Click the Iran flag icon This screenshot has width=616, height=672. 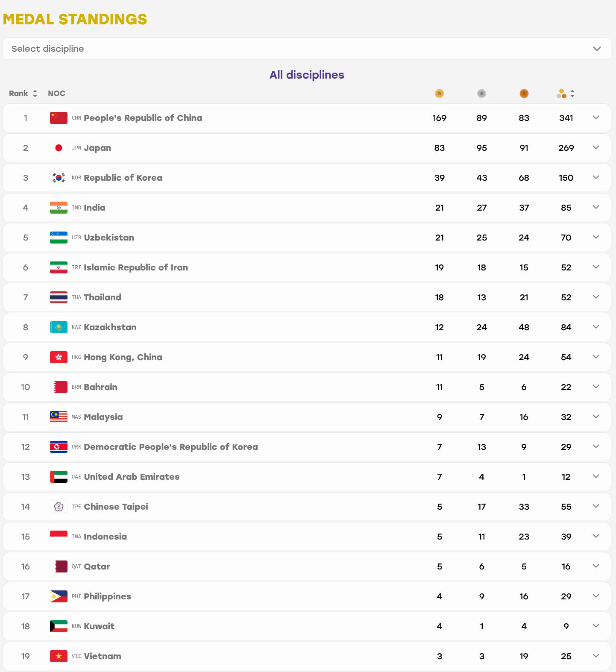coord(59,267)
